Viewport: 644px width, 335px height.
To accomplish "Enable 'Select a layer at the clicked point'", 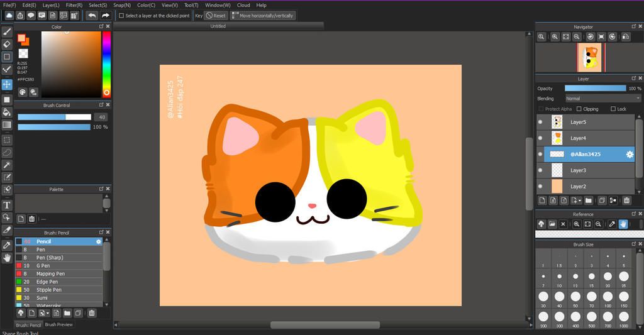I will pos(121,16).
